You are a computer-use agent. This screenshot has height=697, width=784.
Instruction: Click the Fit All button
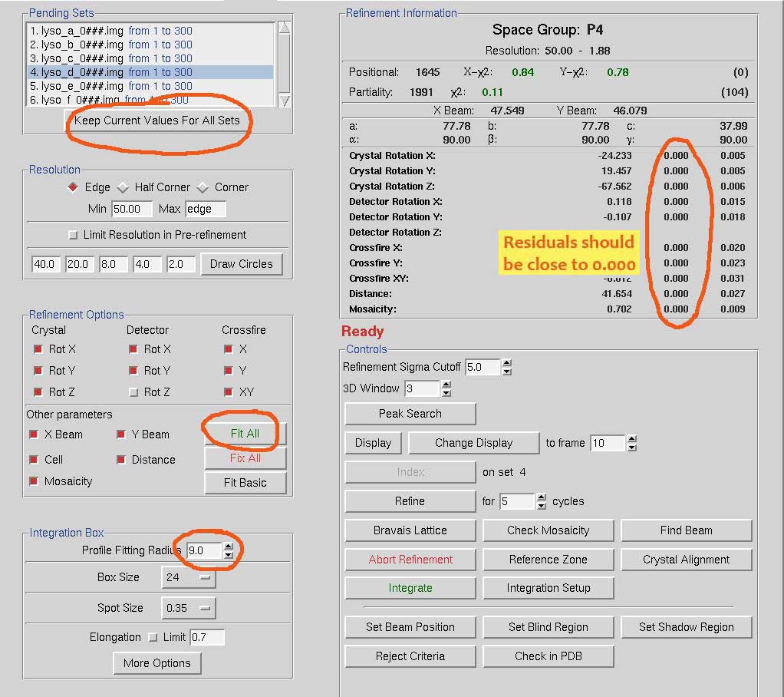coord(245,434)
